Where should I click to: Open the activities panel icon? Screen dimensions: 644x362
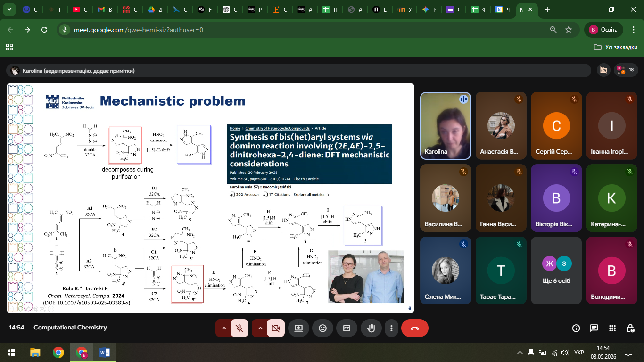click(x=612, y=328)
